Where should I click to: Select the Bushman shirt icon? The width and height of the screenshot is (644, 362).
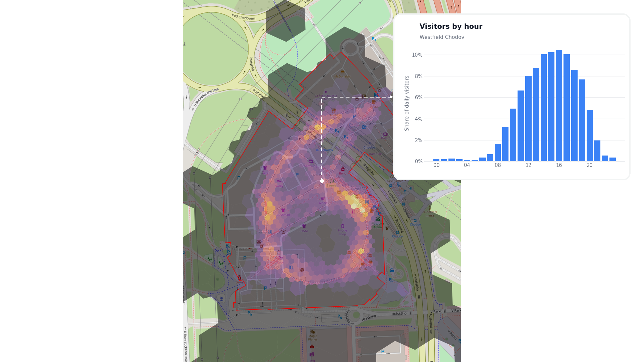click(283, 210)
